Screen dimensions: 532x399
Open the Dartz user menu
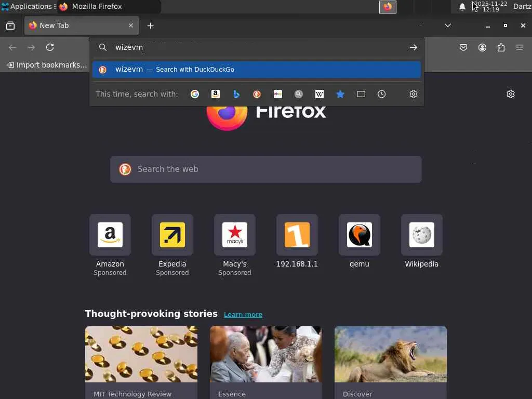click(x=522, y=6)
